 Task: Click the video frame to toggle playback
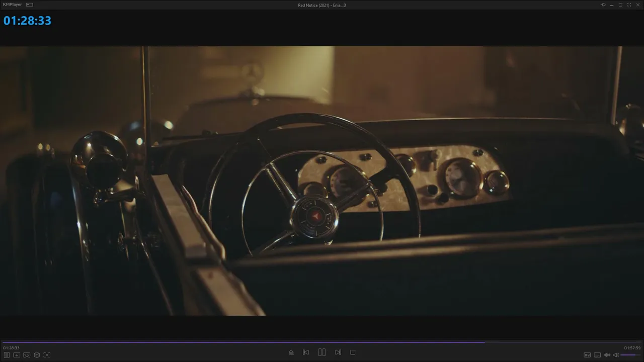tap(322, 181)
